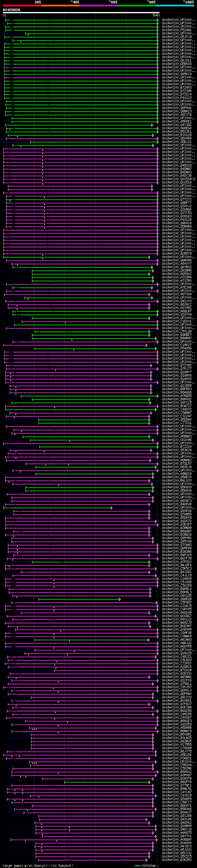Open hit UniRef100_B9HRN7
The width and height of the screenshot is (197, 868).
177,338
